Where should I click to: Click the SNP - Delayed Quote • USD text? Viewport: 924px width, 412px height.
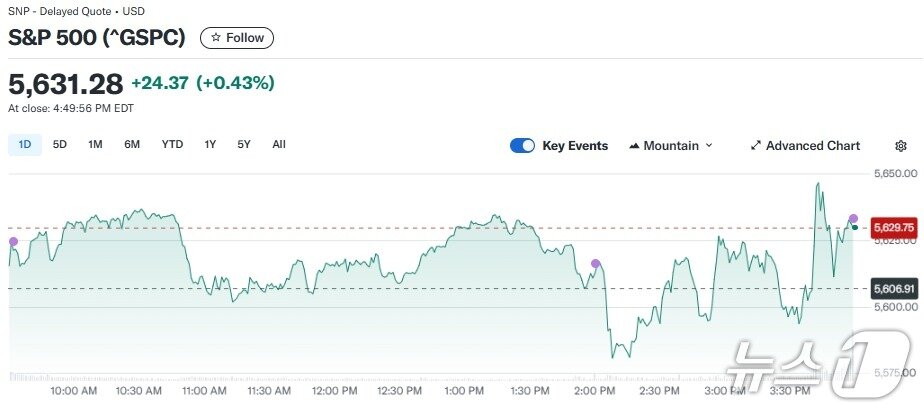tap(77, 11)
